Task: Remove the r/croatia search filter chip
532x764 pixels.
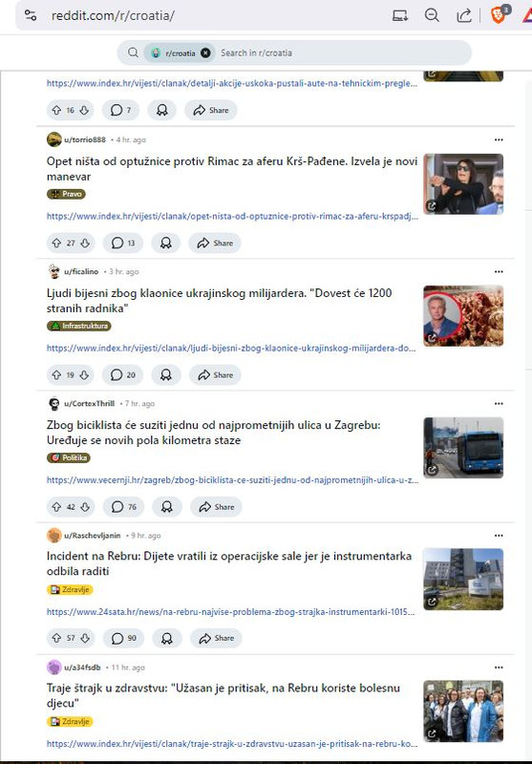Action: pos(205,53)
